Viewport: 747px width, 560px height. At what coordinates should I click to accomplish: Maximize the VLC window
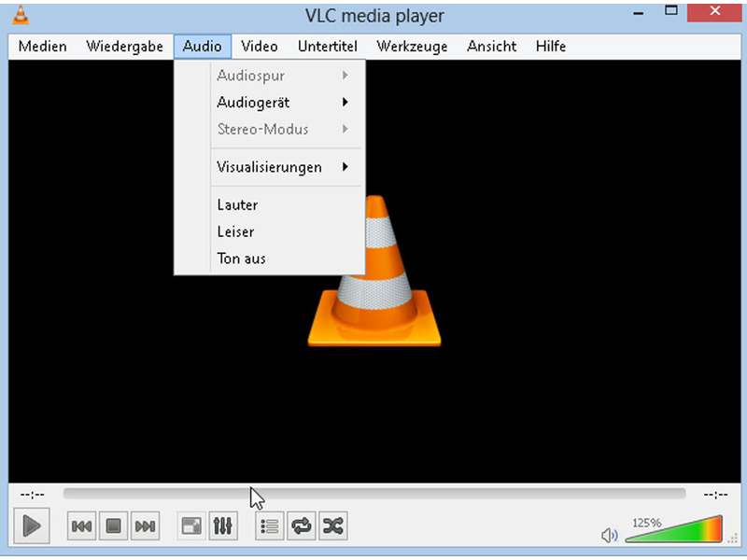[671, 11]
